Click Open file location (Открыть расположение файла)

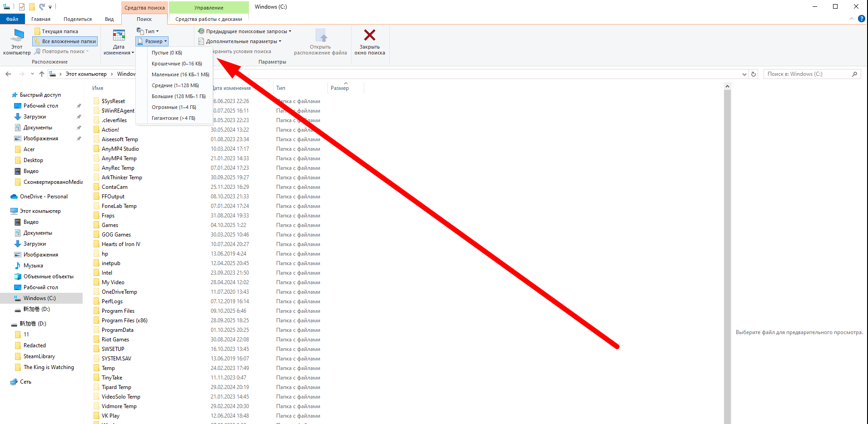click(320, 42)
